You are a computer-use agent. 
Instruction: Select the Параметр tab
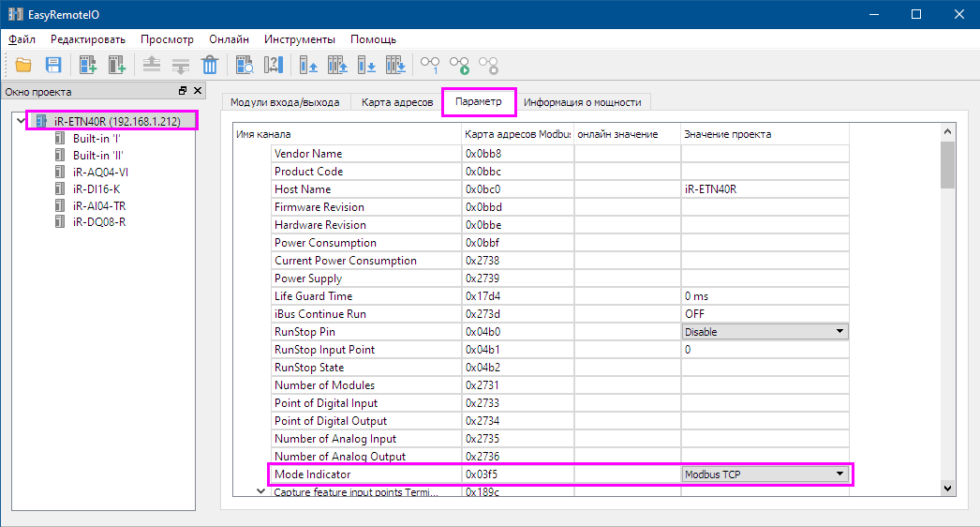pyautogui.click(x=478, y=101)
